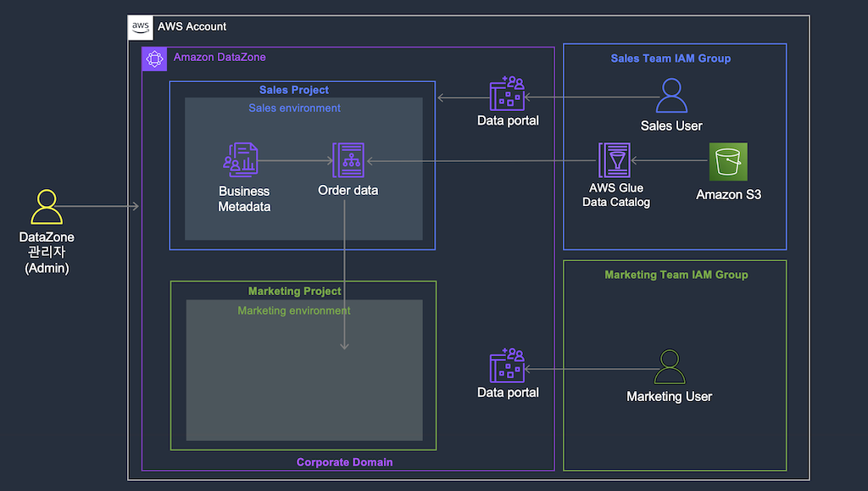Select the 'Marketing User' caption
The width and height of the screenshot is (868, 491).
[x=670, y=396]
